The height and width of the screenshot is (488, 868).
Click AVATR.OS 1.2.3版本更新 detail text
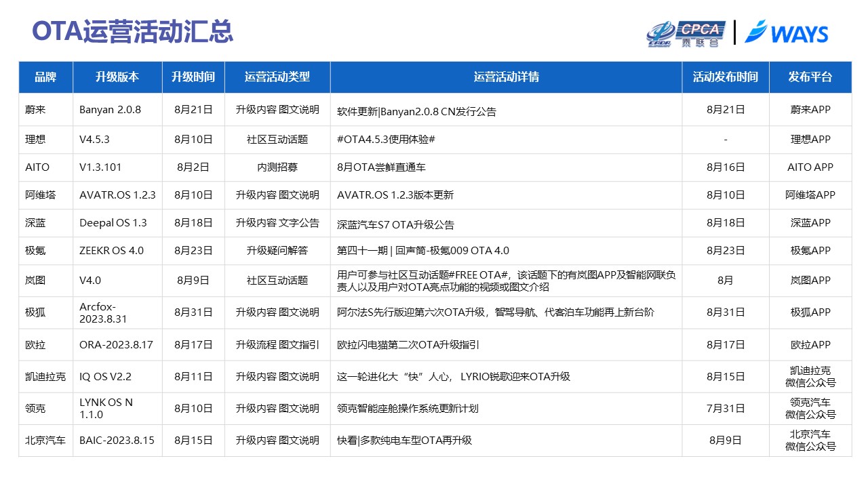pos(395,195)
